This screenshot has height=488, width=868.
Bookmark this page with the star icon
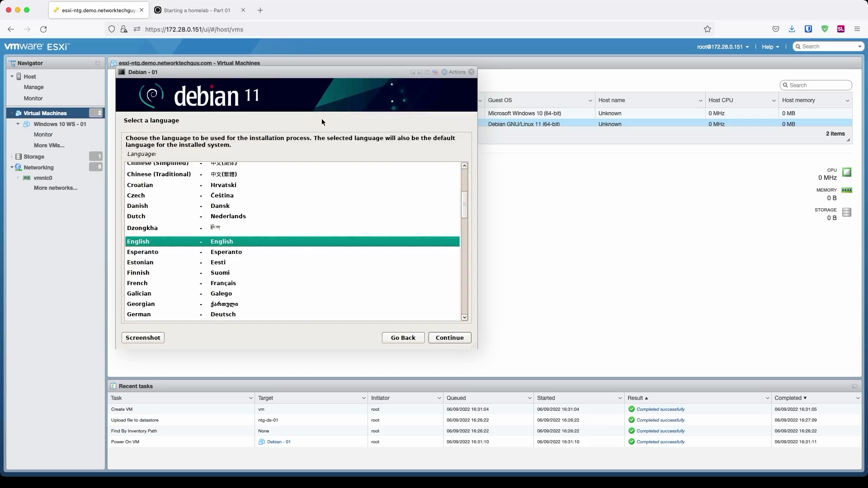[708, 29]
